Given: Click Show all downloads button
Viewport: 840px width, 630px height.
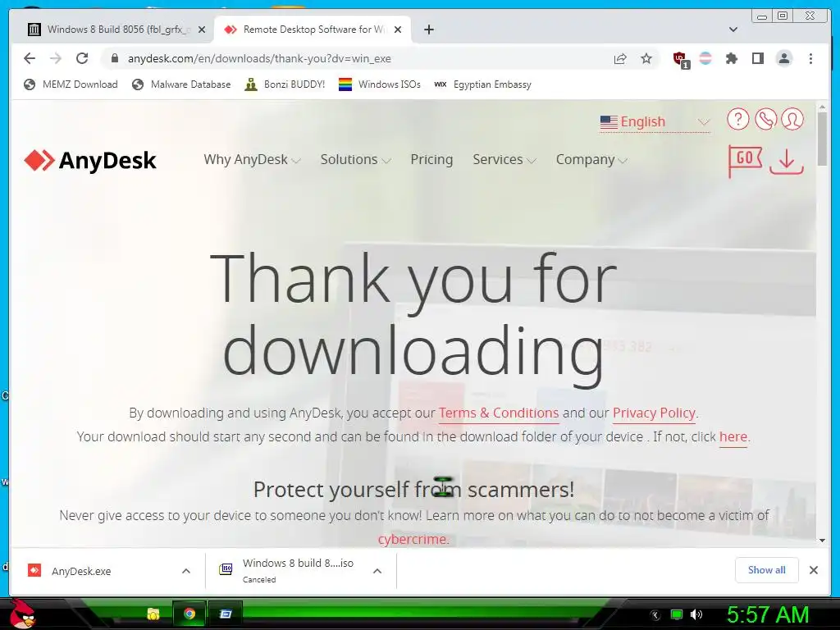Looking at the screenshot, I should [767, 570].
